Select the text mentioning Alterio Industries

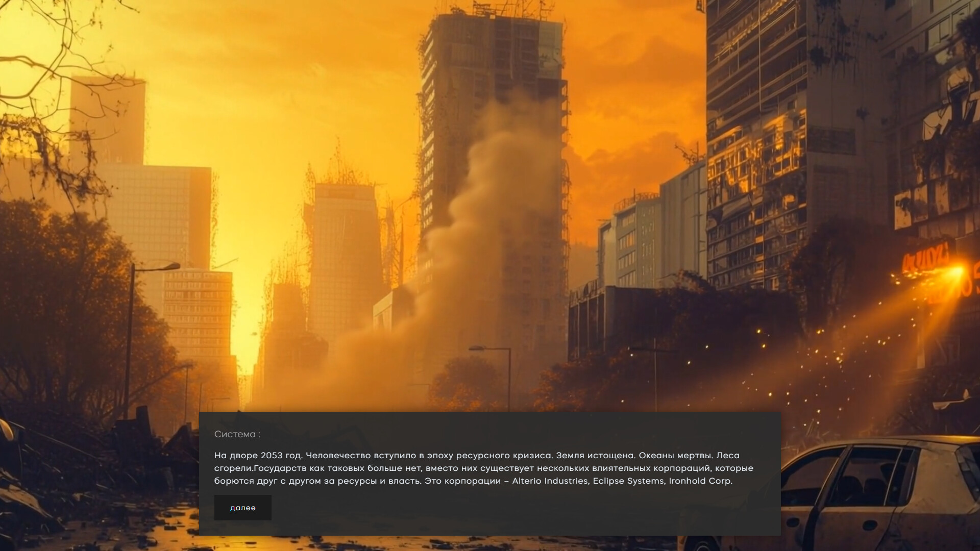(x=550, y=481)
